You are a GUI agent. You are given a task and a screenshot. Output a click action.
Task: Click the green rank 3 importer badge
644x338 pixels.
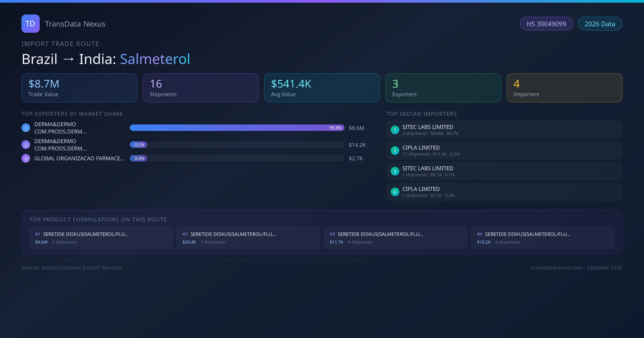(395, 171)
